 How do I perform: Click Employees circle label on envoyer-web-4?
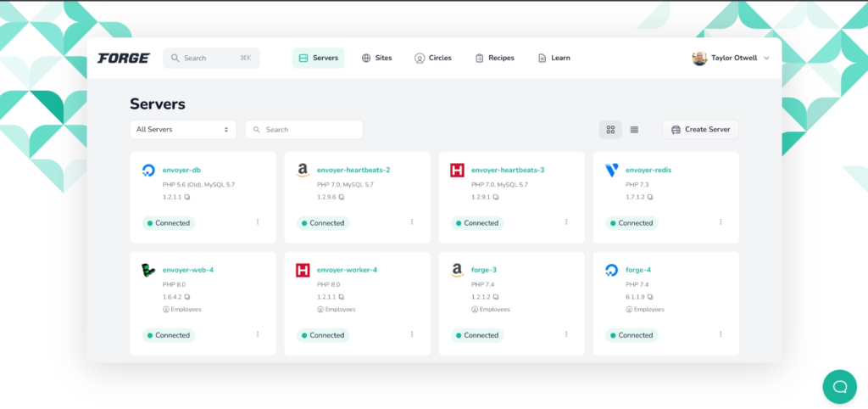click(x=182, y=310)
